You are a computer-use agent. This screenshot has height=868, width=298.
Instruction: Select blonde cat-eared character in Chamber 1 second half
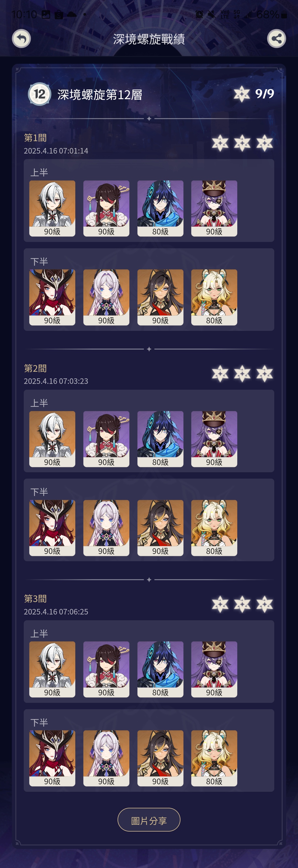pyautogui.click(x=214, y=297)
